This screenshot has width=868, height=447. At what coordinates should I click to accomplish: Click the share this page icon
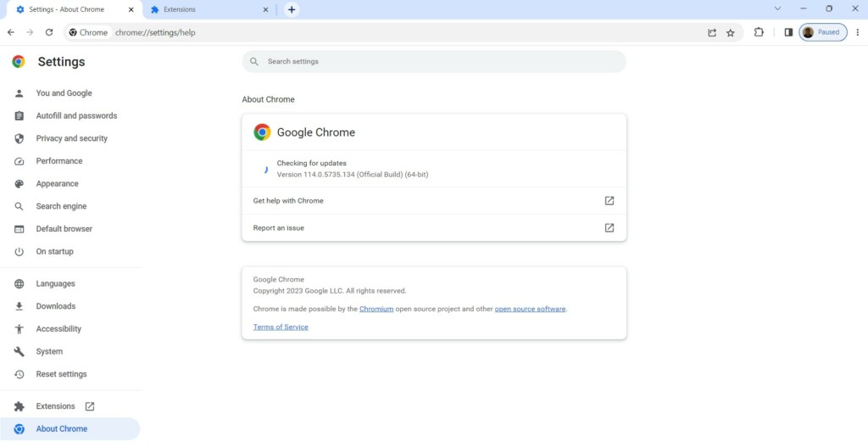(712, 33)
